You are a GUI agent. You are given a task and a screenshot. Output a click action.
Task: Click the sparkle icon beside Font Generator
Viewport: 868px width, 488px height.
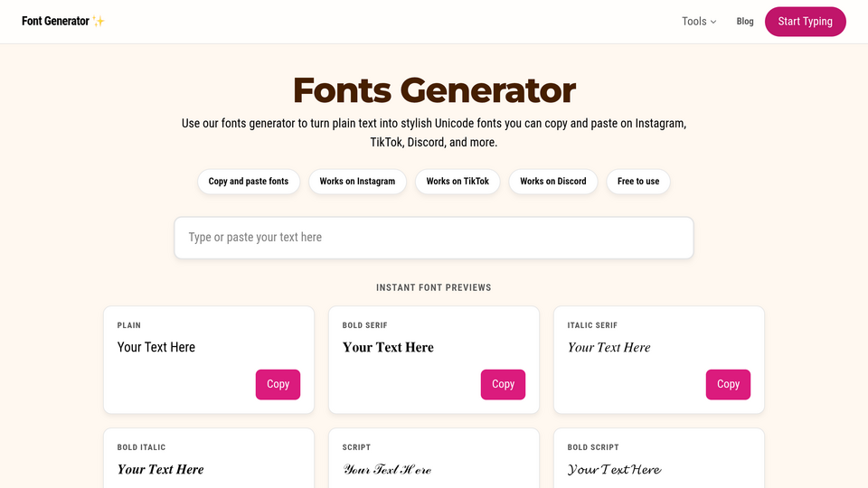pyautogui.click(x=99, y=21)
